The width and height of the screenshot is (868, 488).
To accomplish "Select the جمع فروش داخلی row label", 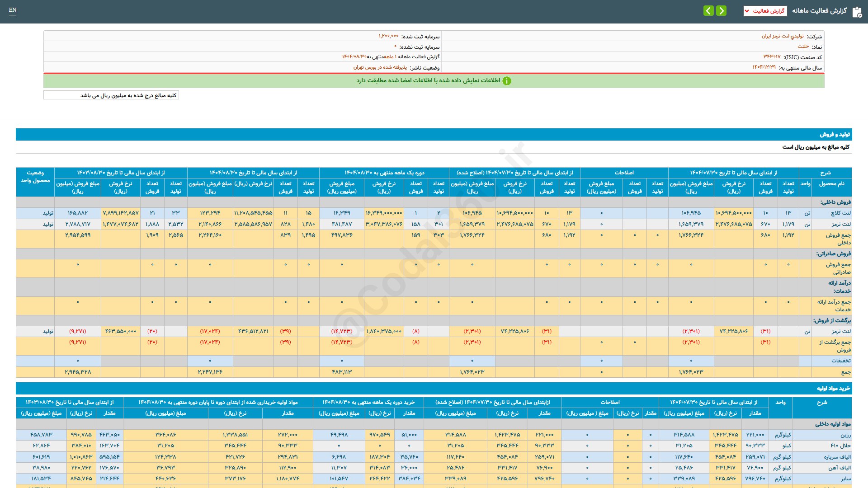I will click(x=838, y=239).
